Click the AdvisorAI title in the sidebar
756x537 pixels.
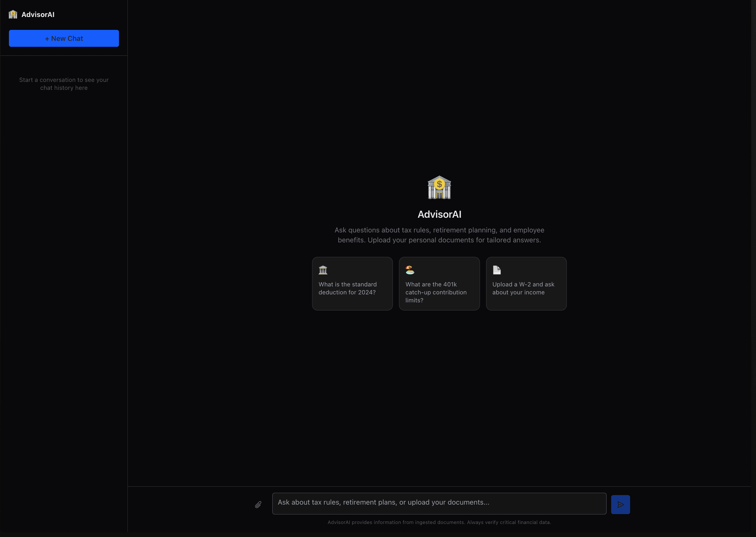[x=38, y=14]
